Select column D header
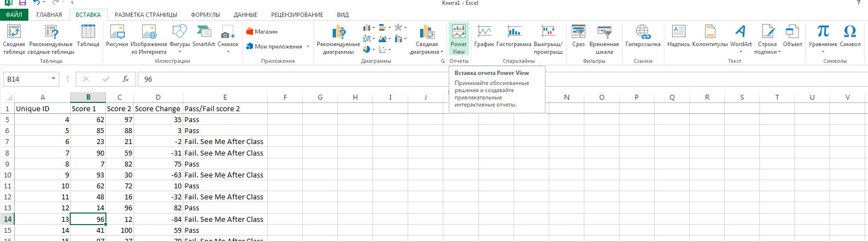Viewport: 868px width, 241px height. pos(158,97)
